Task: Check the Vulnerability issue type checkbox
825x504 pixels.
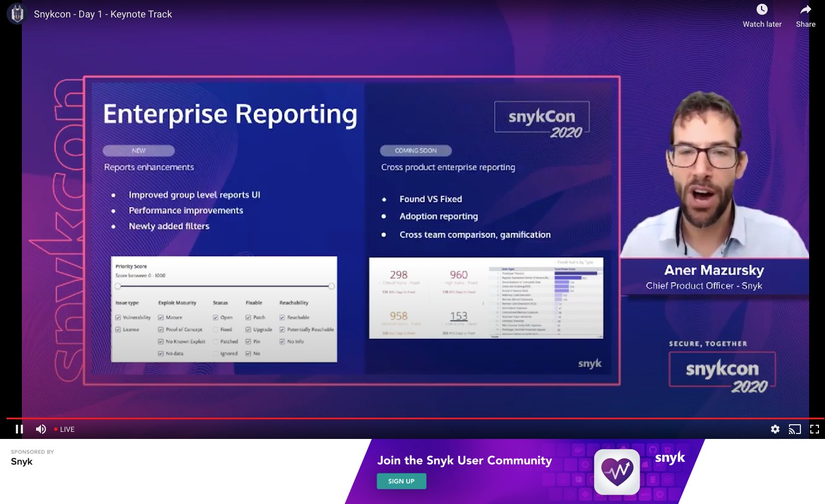Action: point(119,317)
